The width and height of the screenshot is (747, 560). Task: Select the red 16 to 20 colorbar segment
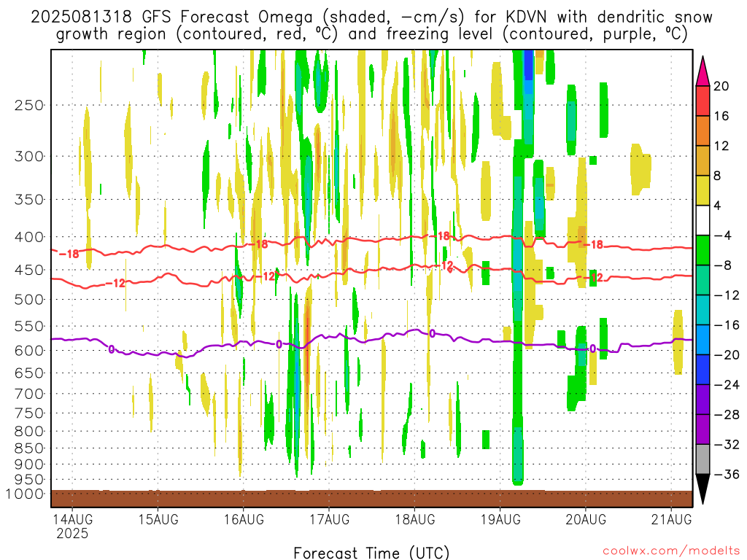(x=703, y=101)
